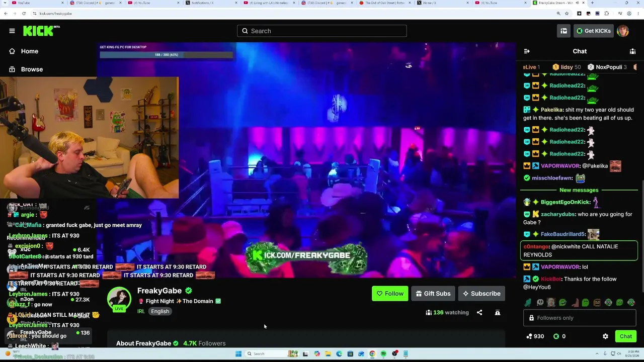Screen dimensions: 644x362
Task: Send message with the Chat button
Action: coord(626,336)
